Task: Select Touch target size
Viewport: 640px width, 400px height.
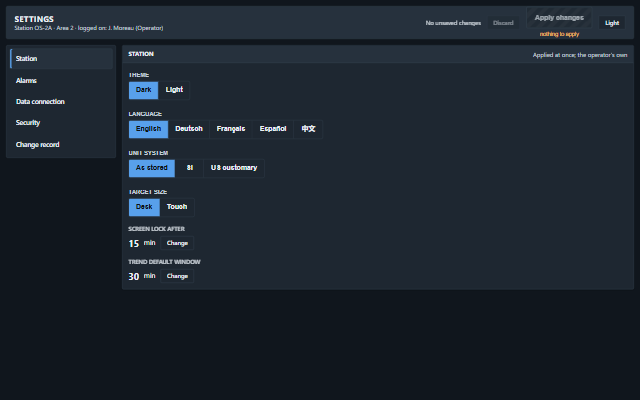Action: (x=177, y=207)
